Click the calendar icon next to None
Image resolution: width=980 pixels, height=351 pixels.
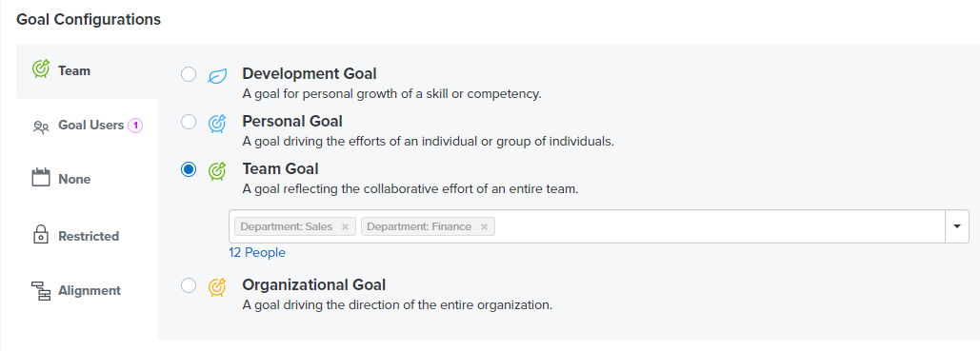tap(41, 177)
